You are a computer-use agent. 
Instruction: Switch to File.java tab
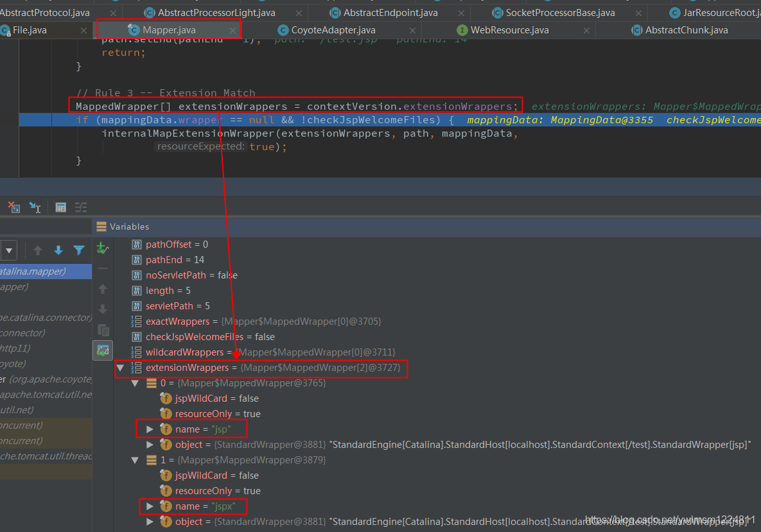pyautogui.click(x=29, y=30)
